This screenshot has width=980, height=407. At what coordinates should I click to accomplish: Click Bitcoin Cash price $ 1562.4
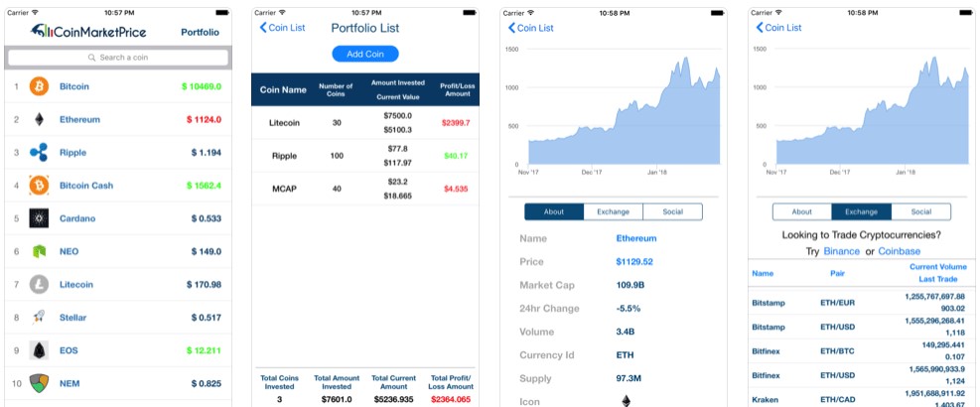(204, 186)
